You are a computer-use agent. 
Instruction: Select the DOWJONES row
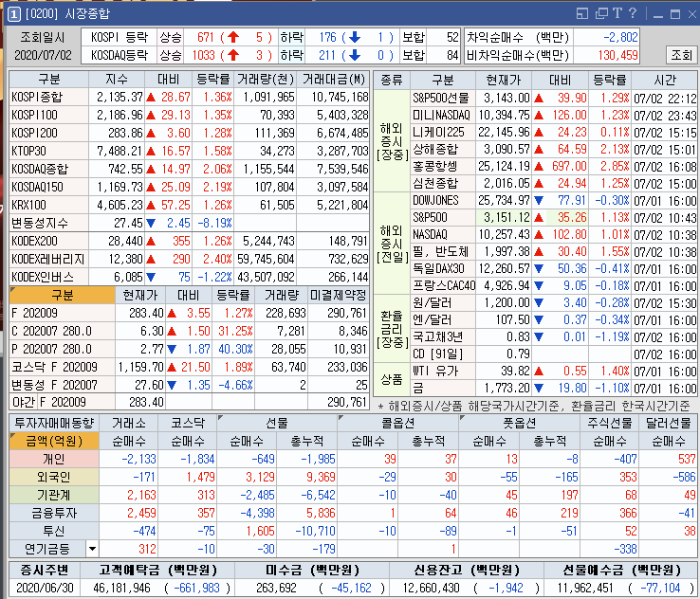[x=554, y=200]
